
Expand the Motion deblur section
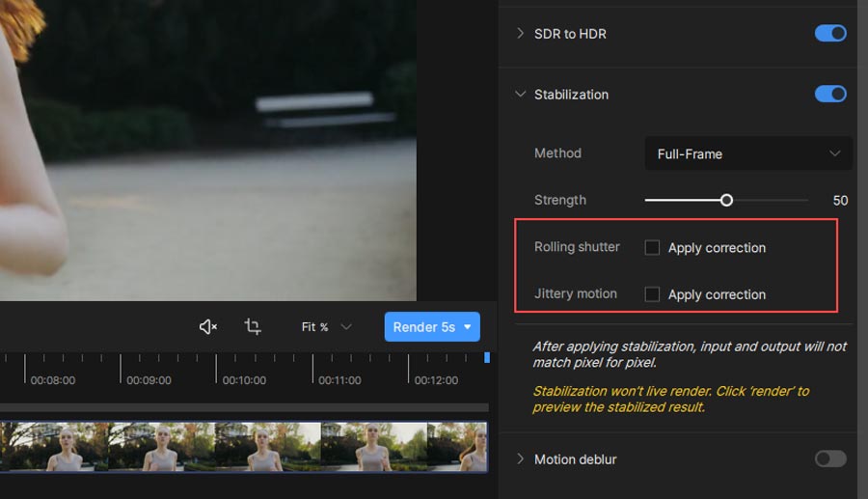coord(520,458)
